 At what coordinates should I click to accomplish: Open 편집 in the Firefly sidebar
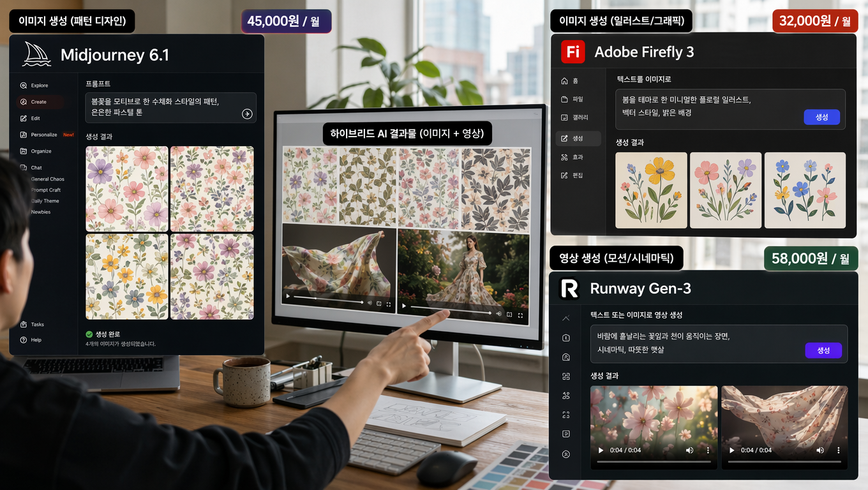(x=571, y=175)
